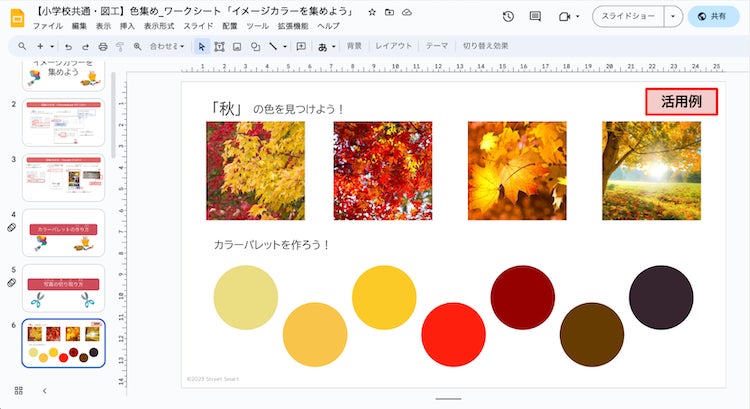The image size is (750, 409).
Task: Star this presentation
Action: coord(372,12)
